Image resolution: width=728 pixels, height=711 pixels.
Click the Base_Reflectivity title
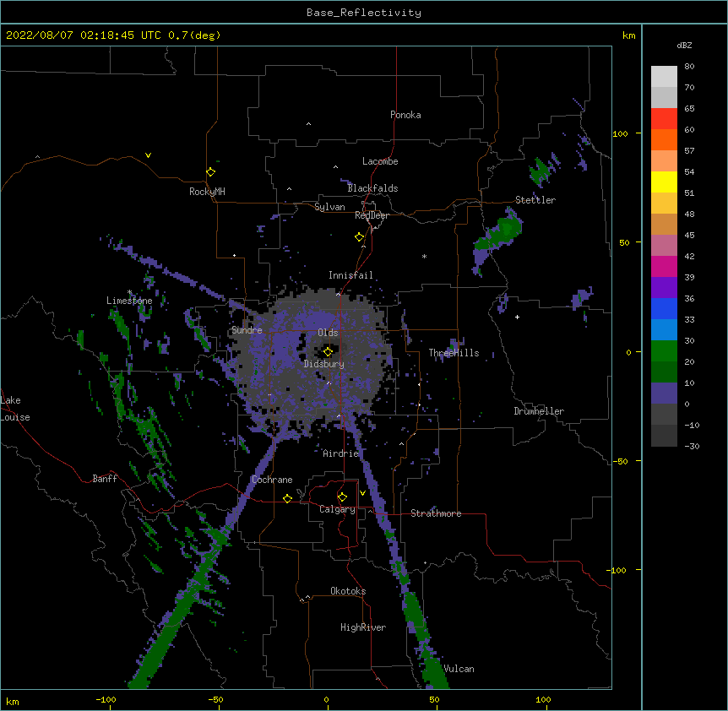[x=364, y=13]
